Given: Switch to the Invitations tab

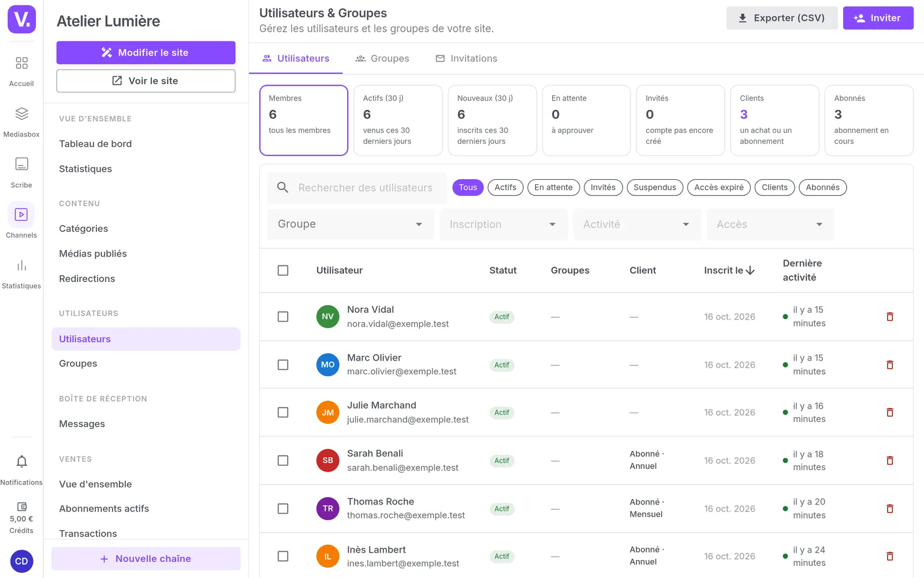Looking at the screenshot, I should pos(466,58).
